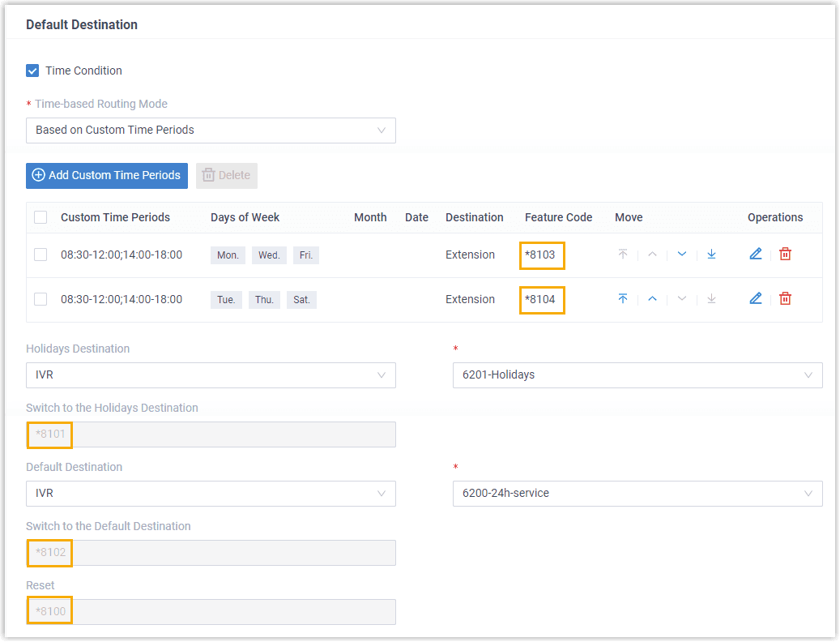Enable the Time Condition checkbox

coord(32,71)
